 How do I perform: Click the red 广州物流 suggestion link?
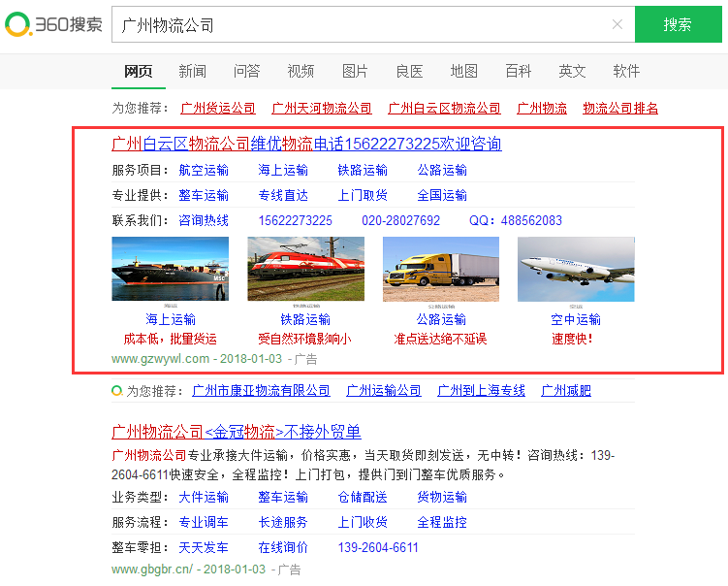tap(542, 109)
